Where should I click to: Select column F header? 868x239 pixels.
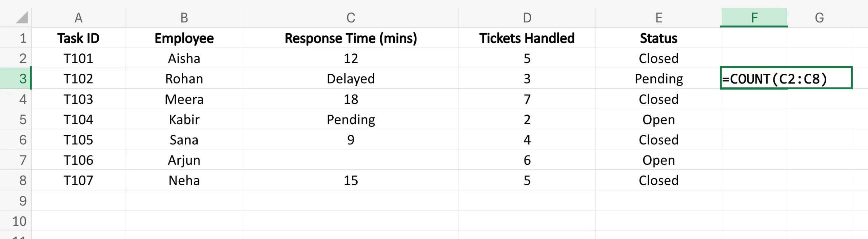(x=754, y=18)
